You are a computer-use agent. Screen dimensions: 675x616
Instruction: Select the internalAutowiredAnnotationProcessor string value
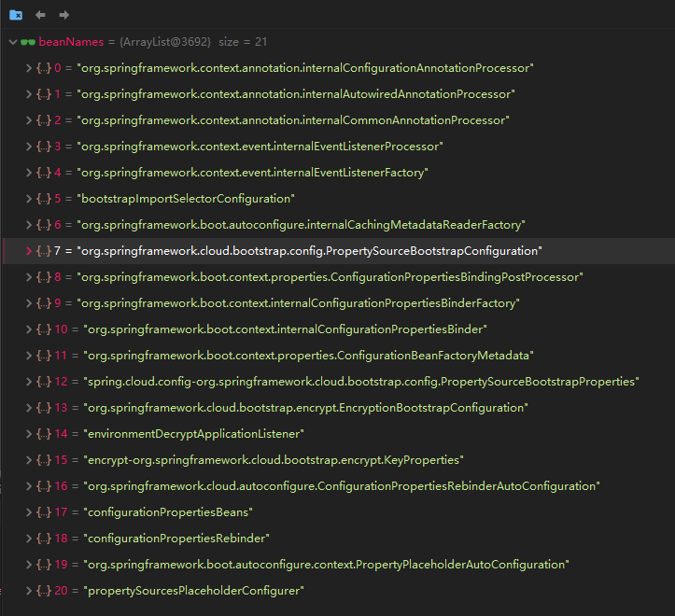(296, 94)
